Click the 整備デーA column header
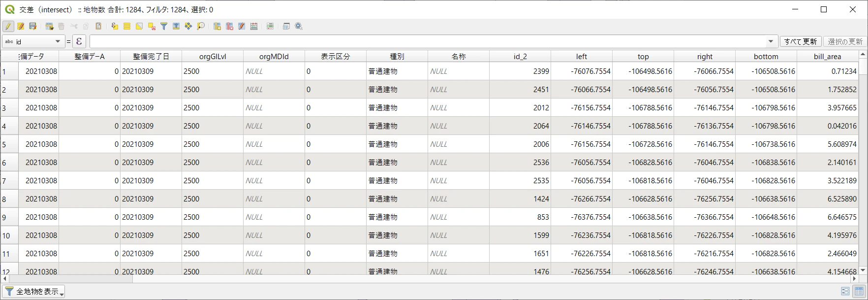This screenshot has height=300, width=868. point(90,56)
